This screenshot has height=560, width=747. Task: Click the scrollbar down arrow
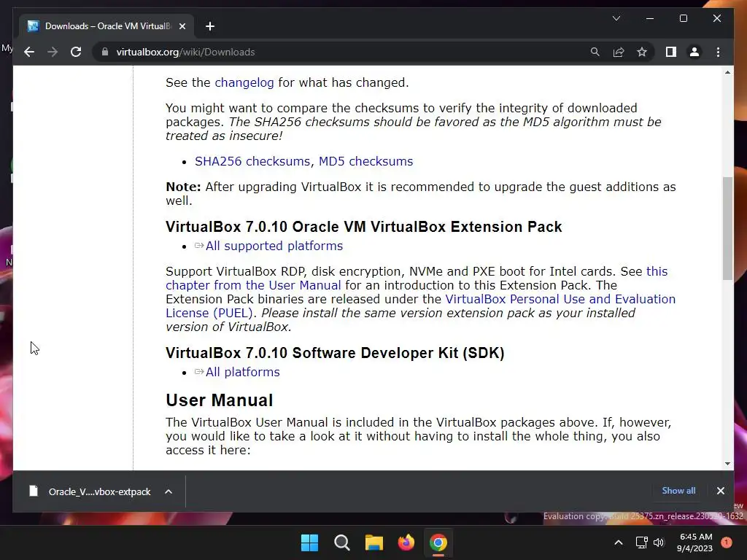point(727,463)
